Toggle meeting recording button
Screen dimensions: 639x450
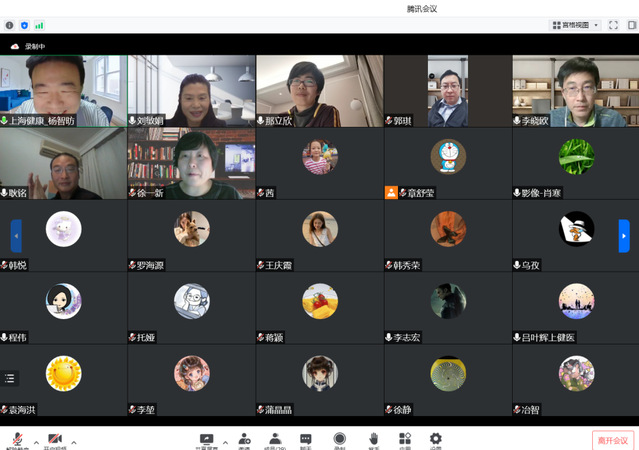340,439
